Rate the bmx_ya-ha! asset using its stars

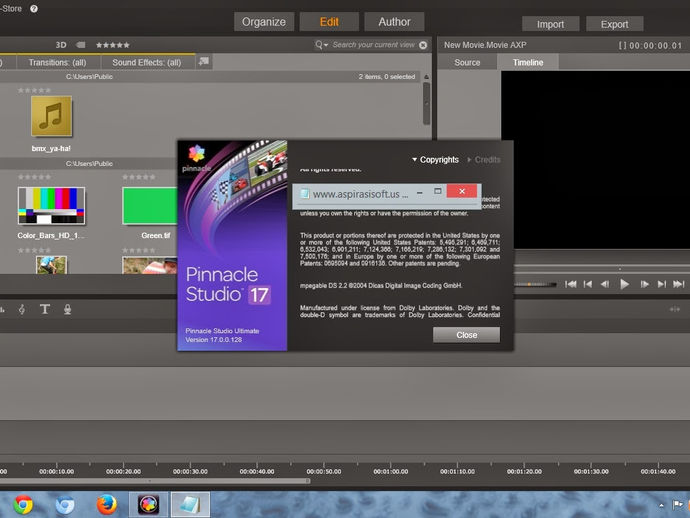[34, 90]
